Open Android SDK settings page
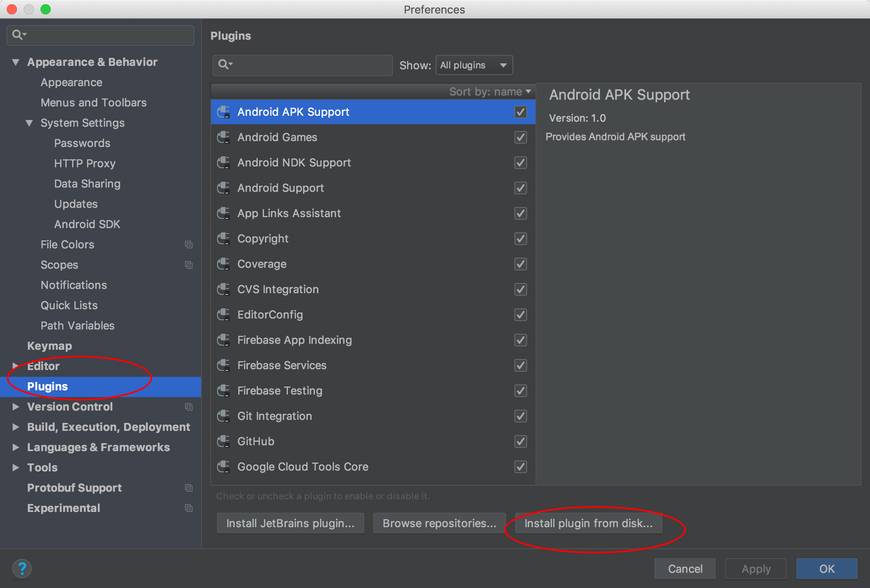 click(x=87, y=224)
